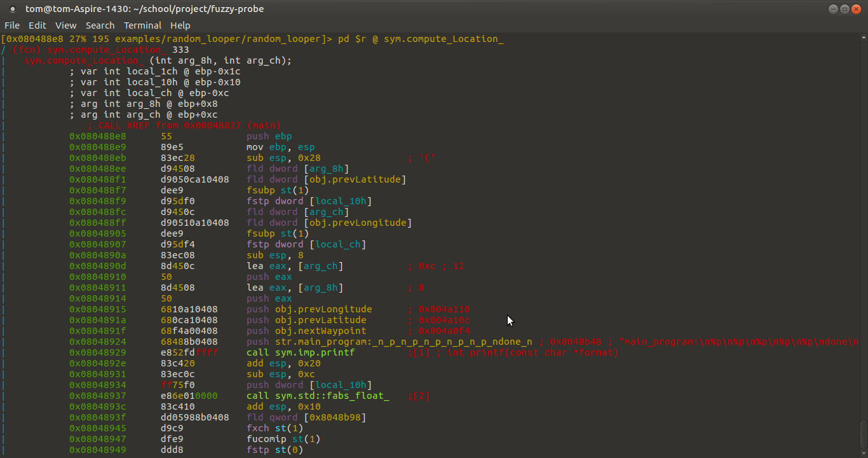Click 'mov ebp, esp' instruction

coord(281,147)
